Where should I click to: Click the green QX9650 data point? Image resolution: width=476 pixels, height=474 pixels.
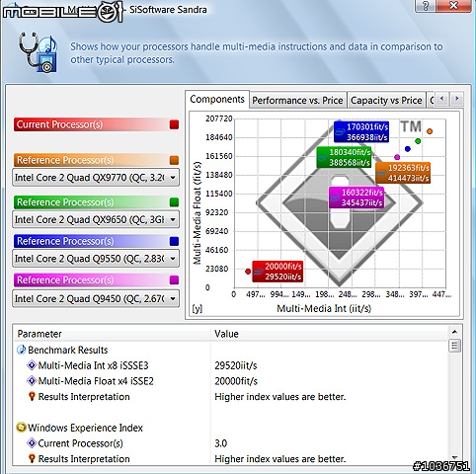click(x=418, y=141)
